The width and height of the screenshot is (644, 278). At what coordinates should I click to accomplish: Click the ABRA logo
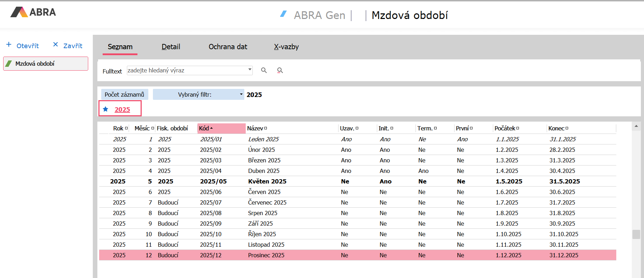[x=33, y=12]
